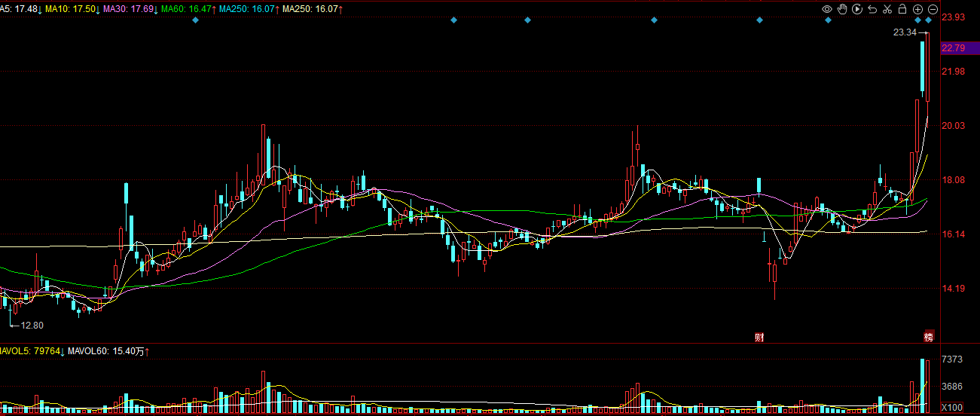Click the 16.14 price axis label

pos(954,234)
